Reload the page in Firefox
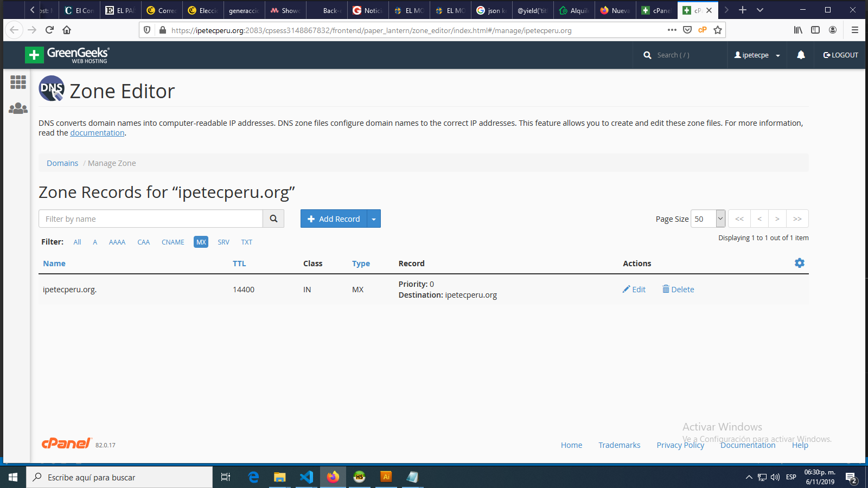This screenshot has height=488, width=868. 49,30
